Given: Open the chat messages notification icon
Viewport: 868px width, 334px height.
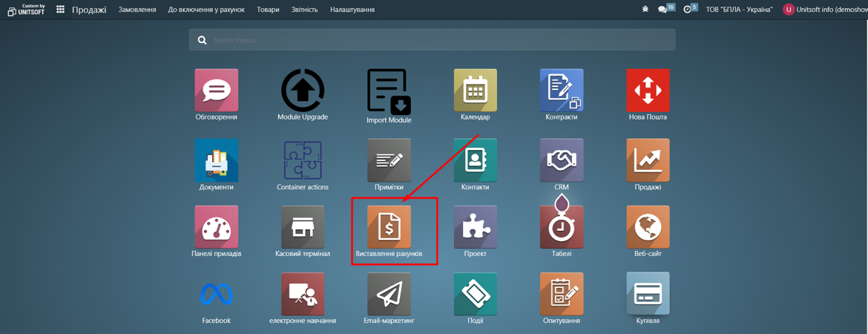Looking at the screenshot, I should [662, 10].
